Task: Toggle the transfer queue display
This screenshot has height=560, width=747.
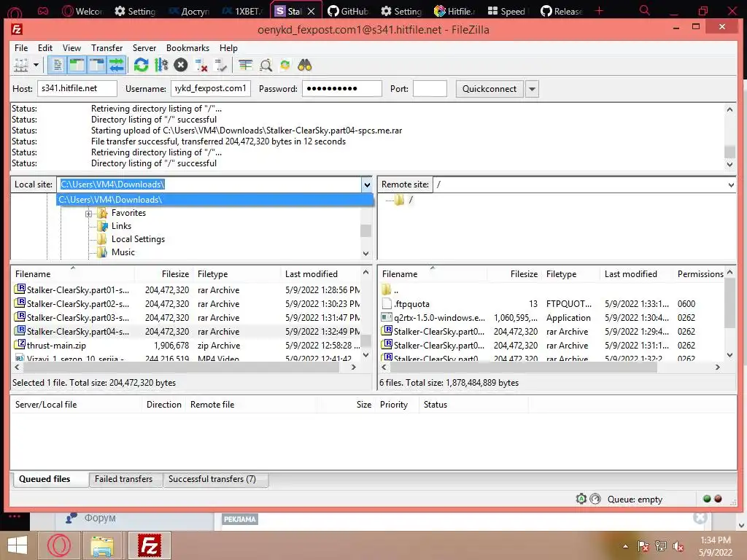Action: click(117, 65)
